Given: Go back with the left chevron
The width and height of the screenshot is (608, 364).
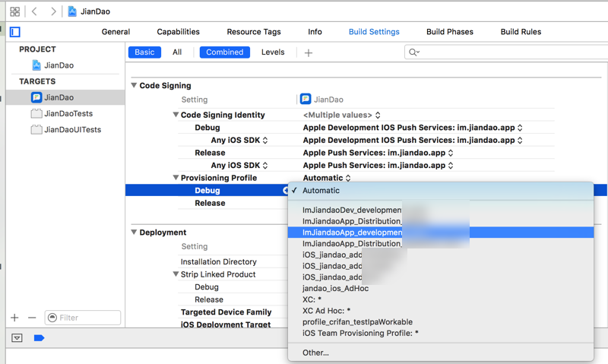Looking at the screenshot, I should (35, 11).
